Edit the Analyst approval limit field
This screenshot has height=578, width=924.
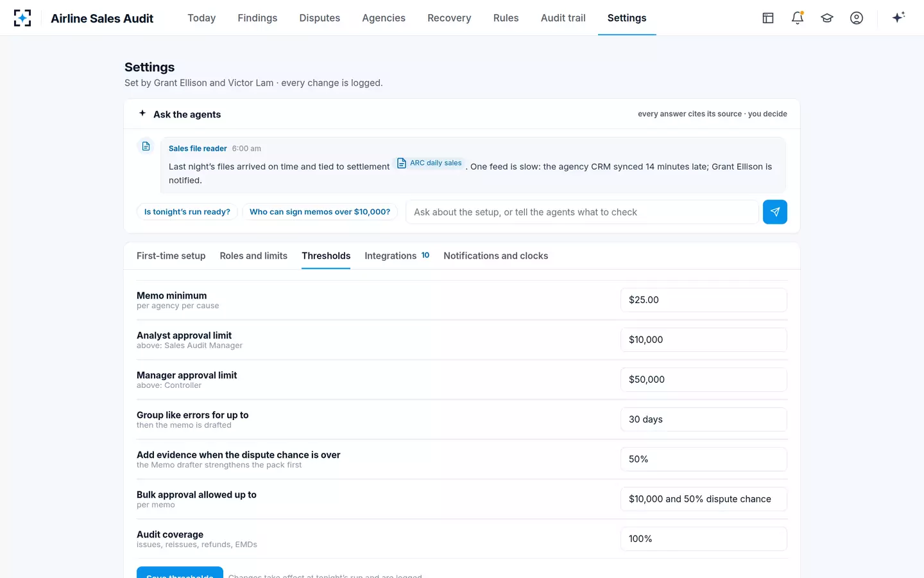[704, 340]
